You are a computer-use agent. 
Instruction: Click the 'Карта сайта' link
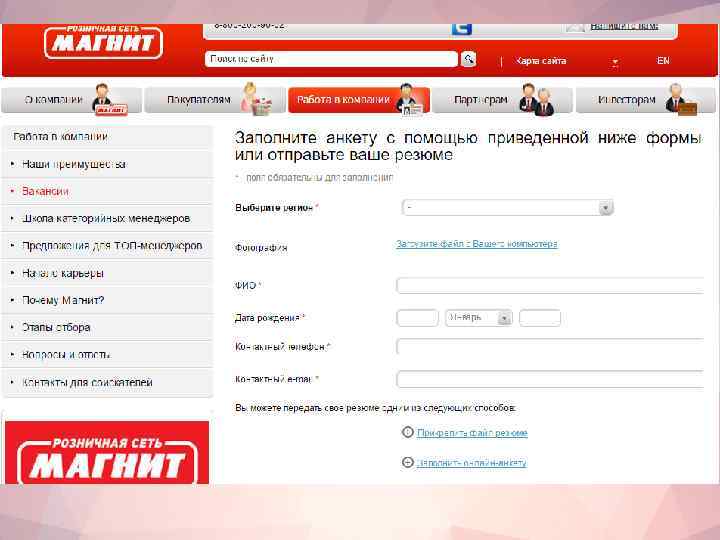tap(541, 61)
